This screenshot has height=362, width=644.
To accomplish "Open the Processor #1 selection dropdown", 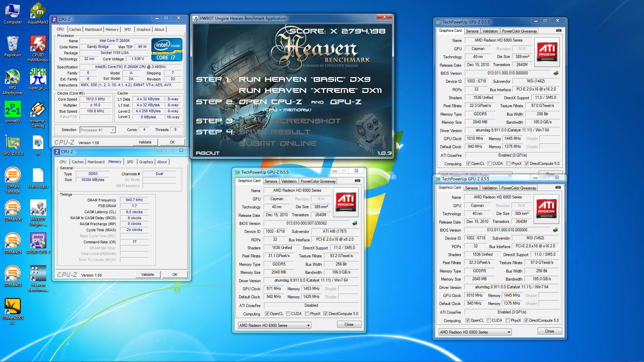I will tap(98, 130).
